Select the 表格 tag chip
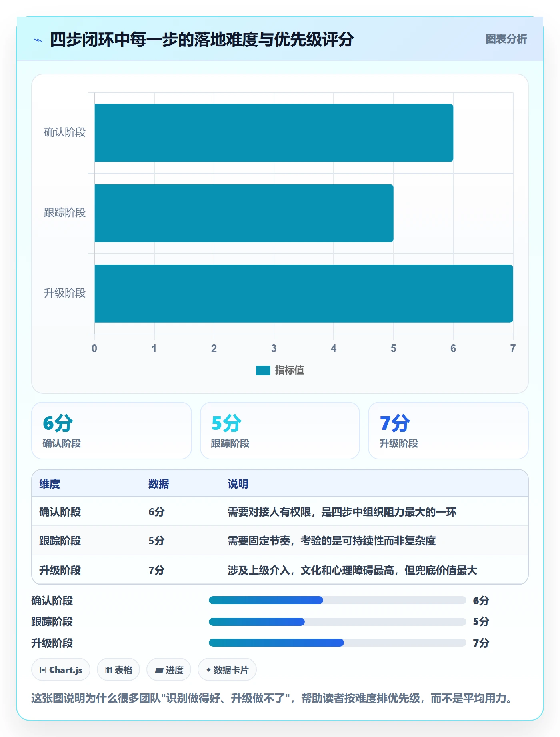The image size is (560, 737). (118, 670)
